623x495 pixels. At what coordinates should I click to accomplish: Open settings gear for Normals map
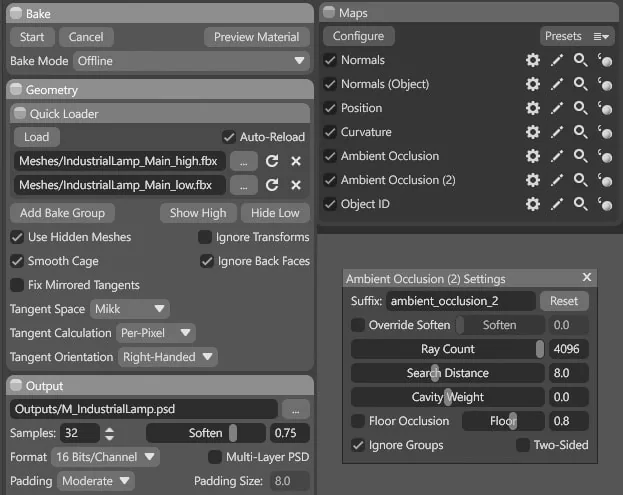pyautogui.click(x=532, y=60)
